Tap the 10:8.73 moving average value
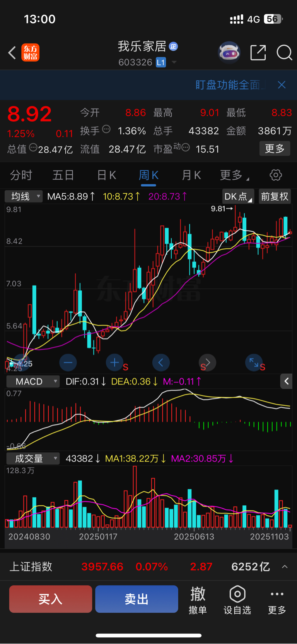This screenshot has height=644, width=297. (121, 197)
